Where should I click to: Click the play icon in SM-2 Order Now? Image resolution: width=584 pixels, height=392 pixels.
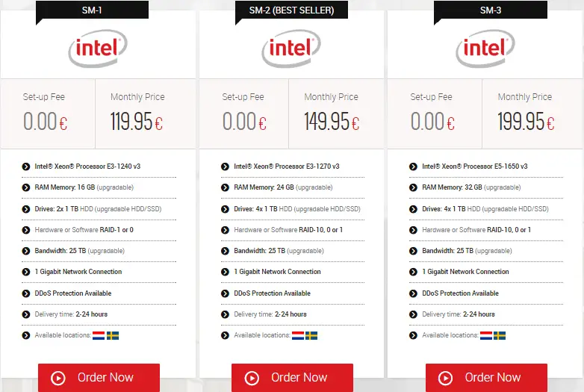pyautogui.click(x=252, y=378)
